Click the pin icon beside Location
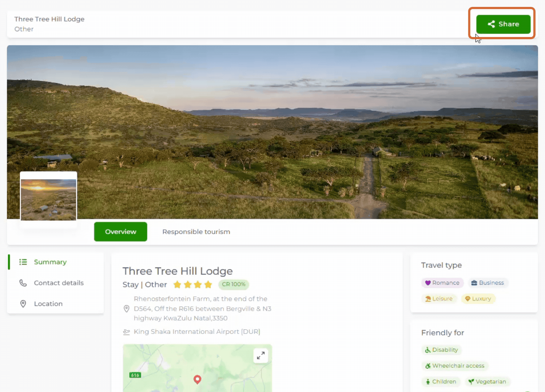This screenshot has width=545, height=392. click(23, 304)
